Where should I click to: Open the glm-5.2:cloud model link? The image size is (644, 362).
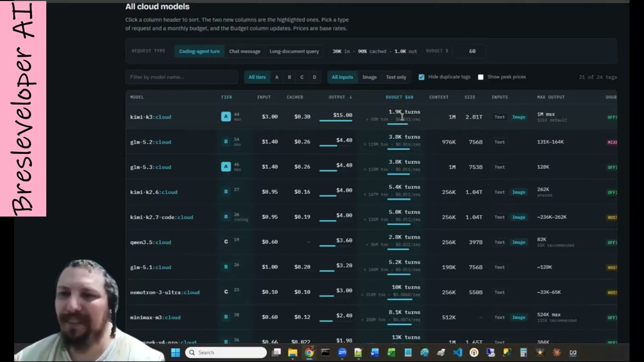tap(150, 142)
